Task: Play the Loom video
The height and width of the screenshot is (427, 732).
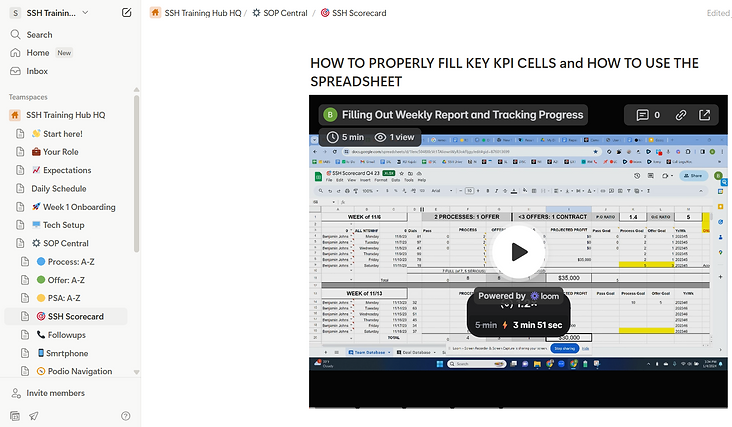Action: click(x=518, y=252)
